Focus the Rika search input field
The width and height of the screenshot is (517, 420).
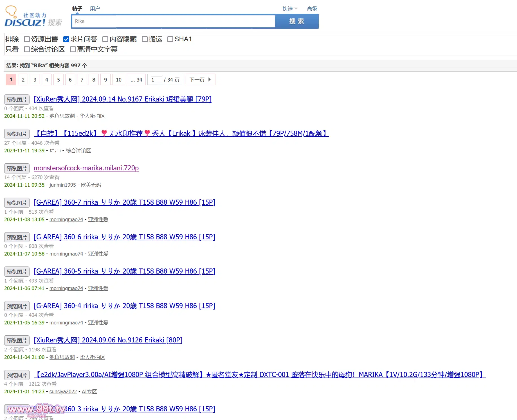(174, 21)
